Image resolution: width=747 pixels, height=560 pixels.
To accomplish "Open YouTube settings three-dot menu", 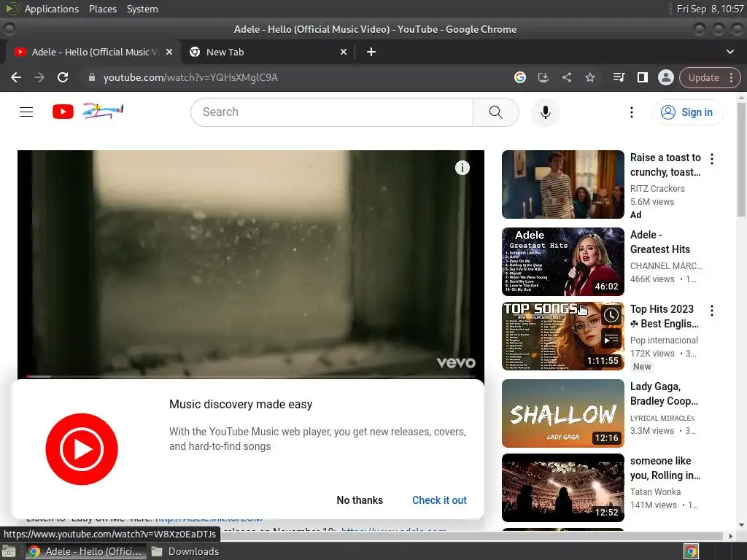I will pos(632,112).
